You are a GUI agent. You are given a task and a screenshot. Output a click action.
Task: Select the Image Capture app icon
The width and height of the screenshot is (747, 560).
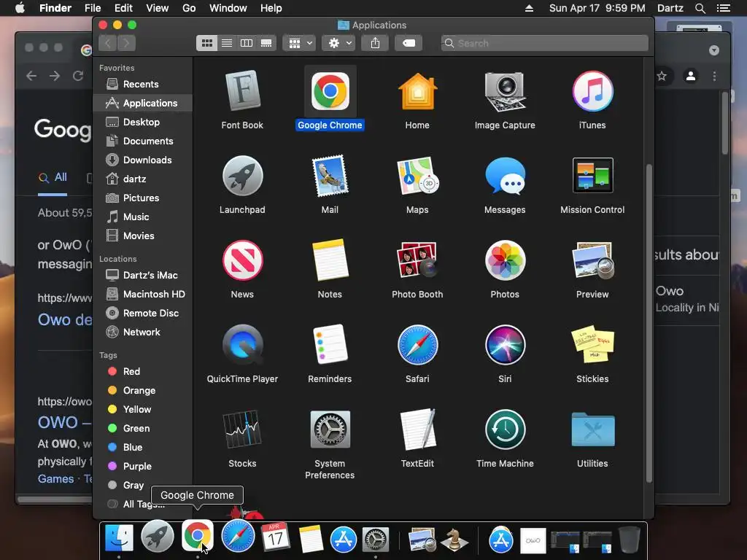pyautogui.click(x=505, y=91)
